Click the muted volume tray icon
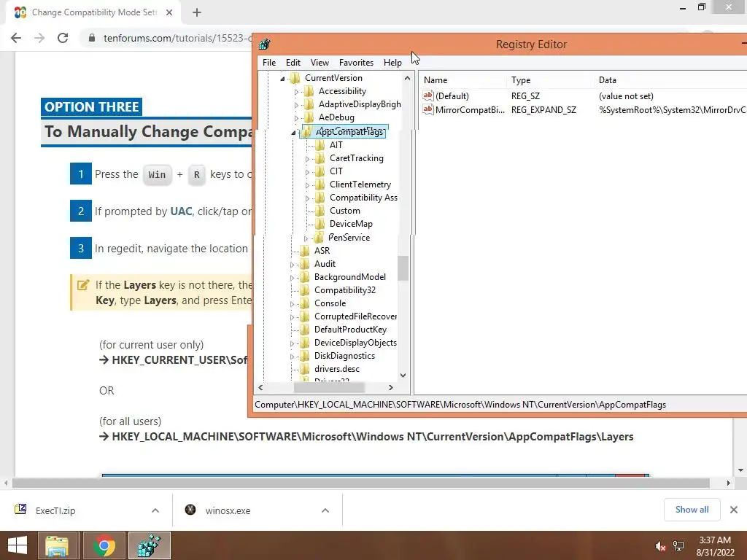 (660, 547)
